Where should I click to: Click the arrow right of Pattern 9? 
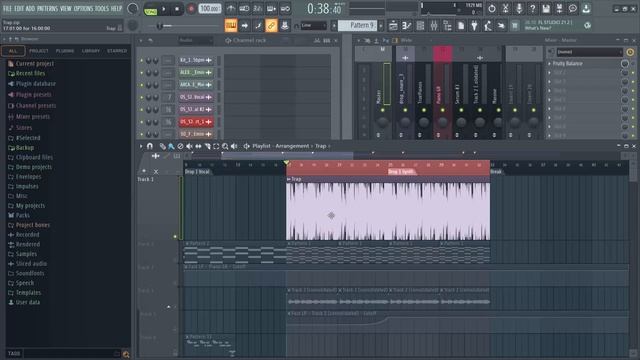[381, 26]
